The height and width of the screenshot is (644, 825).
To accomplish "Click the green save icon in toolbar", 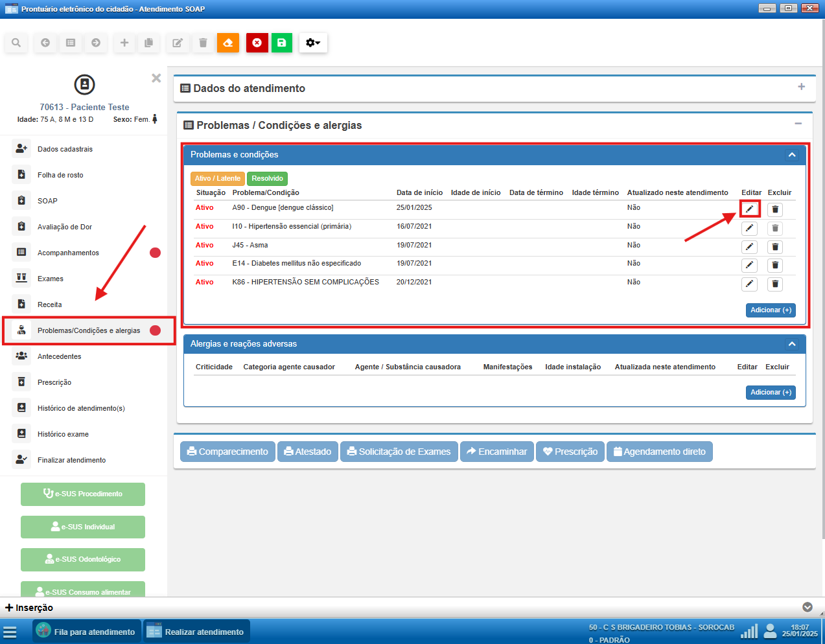I will 281,43.
